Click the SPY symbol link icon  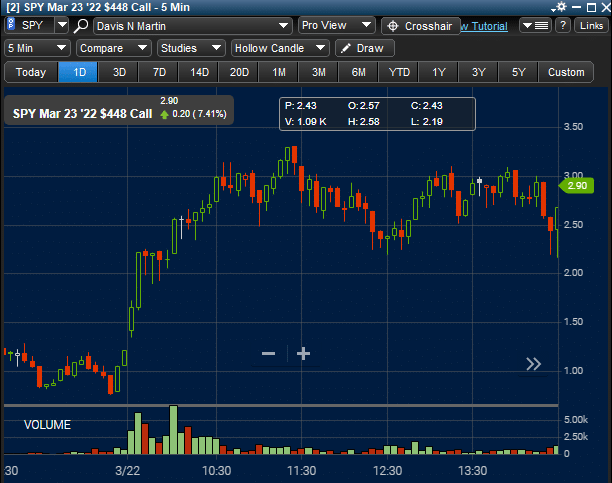coord(11,24)
